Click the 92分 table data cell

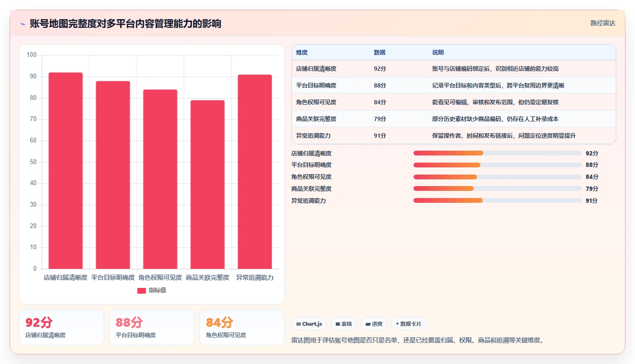pos(380,69)
